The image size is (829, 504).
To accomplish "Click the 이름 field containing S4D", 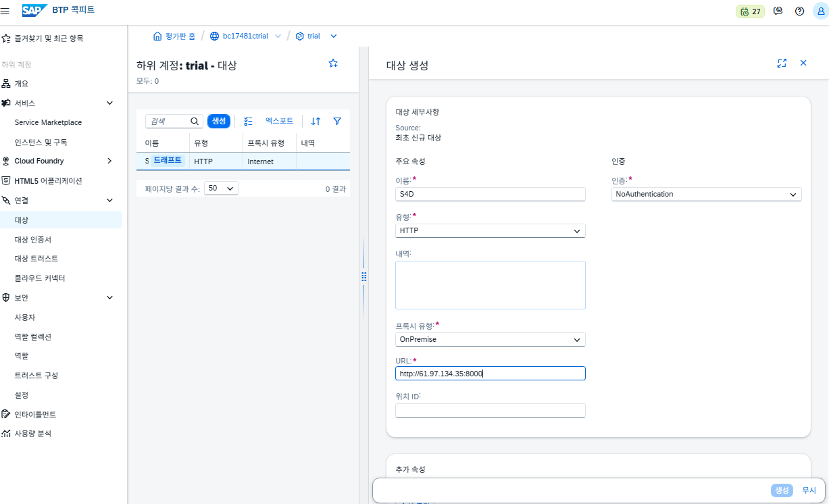I will click(491, 194).
